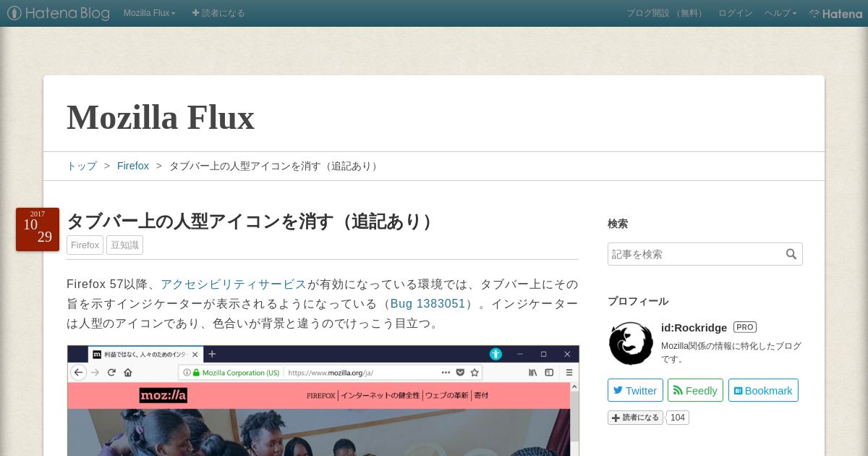The image size is (868, 456).
Task: Click the ログイン link
Action: point(736,13)
